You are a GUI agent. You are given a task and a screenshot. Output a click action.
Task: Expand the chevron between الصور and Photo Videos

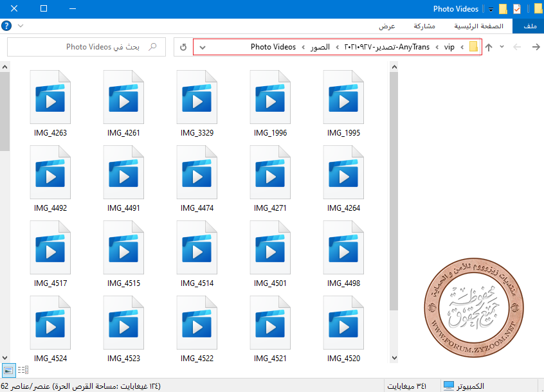pos(304,47)
